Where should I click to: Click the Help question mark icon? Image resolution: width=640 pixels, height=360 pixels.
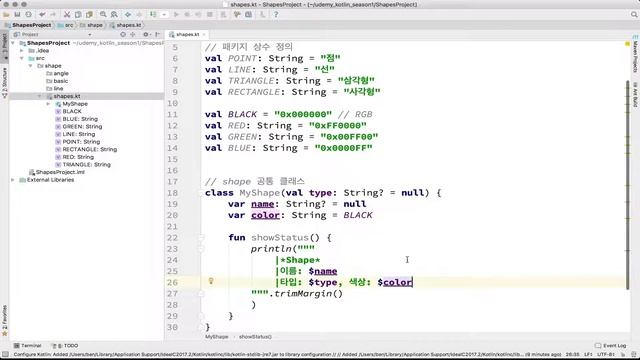(276, 15)
